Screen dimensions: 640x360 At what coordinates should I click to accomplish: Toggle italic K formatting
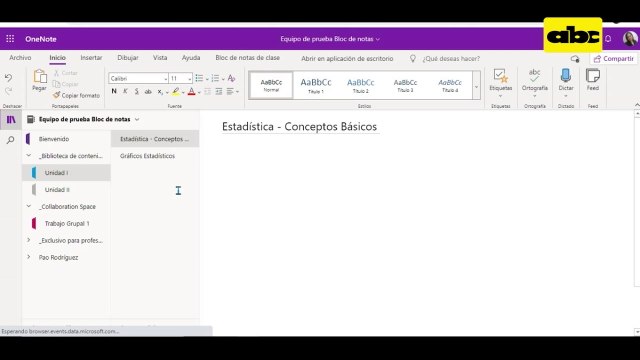pyautogui.click(x=125, y=91)
